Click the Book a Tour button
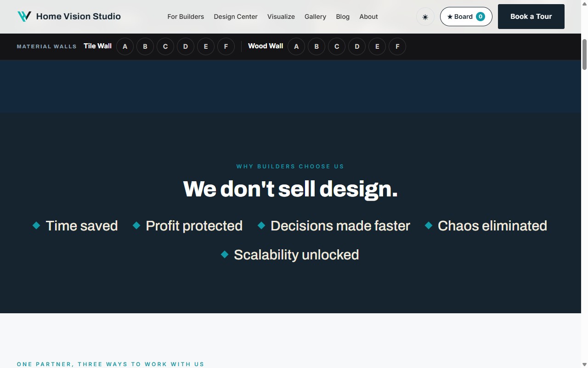 531,17
